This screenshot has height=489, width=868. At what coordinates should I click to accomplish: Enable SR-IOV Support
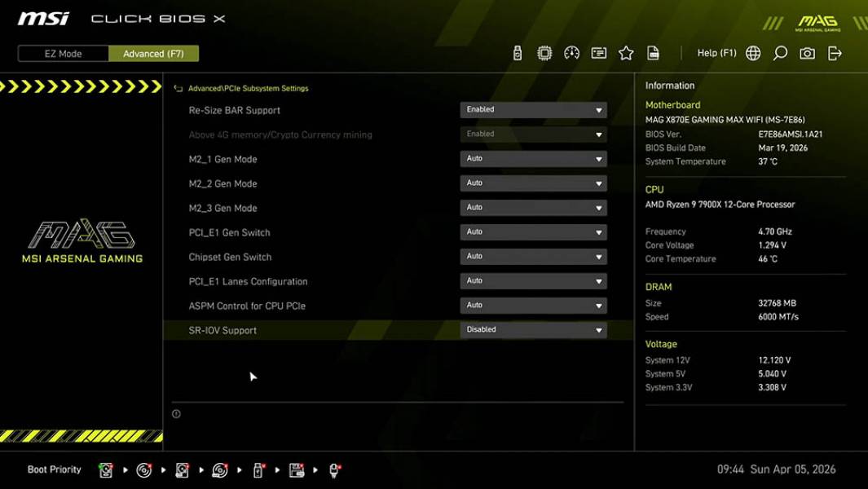click(533, 329)
